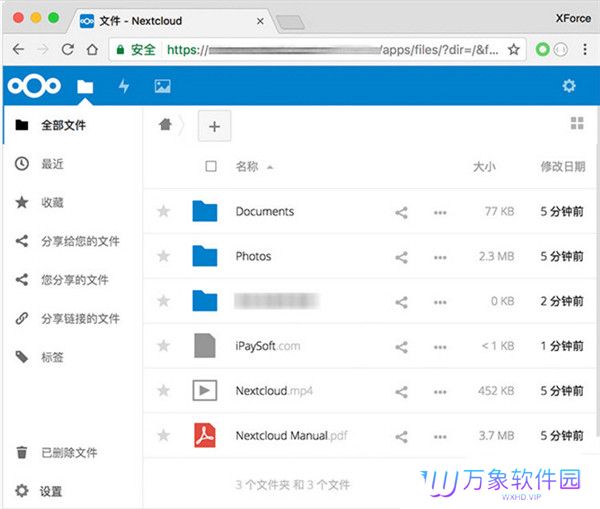Screen dimensions: 600x509
Task: Select 您分享的文件 in the sidebar
Action: [73, 280]
